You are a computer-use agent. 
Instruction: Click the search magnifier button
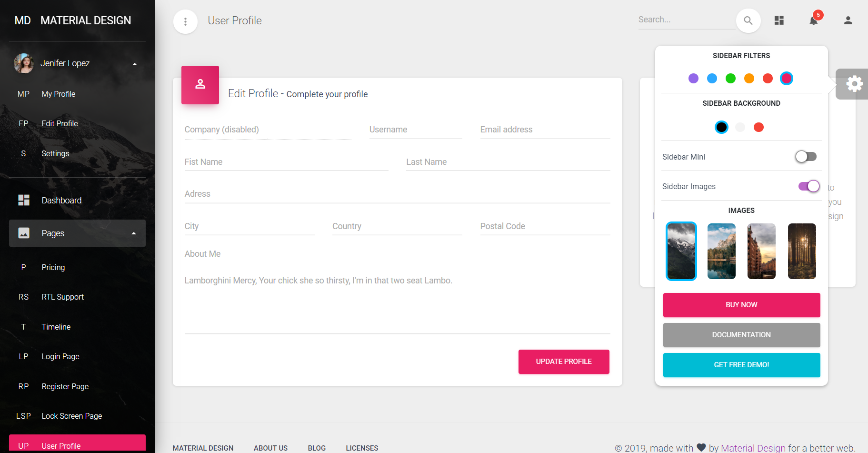(748, 20)
